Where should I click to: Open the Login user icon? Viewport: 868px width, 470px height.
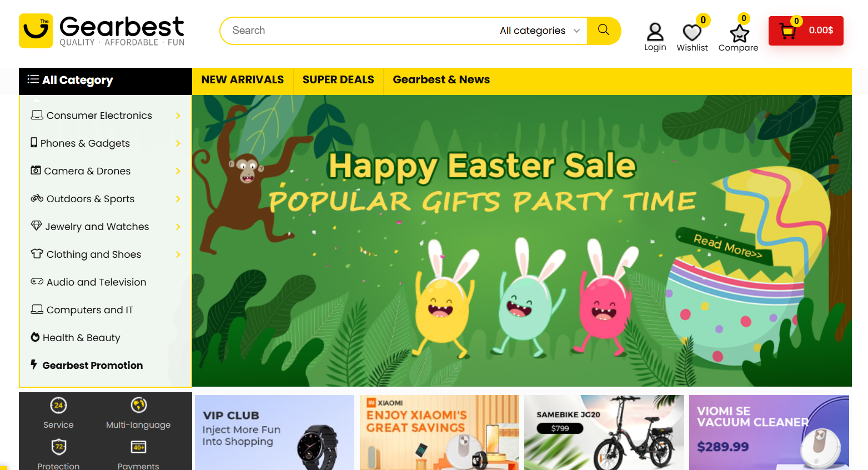(x=655, y=32)
